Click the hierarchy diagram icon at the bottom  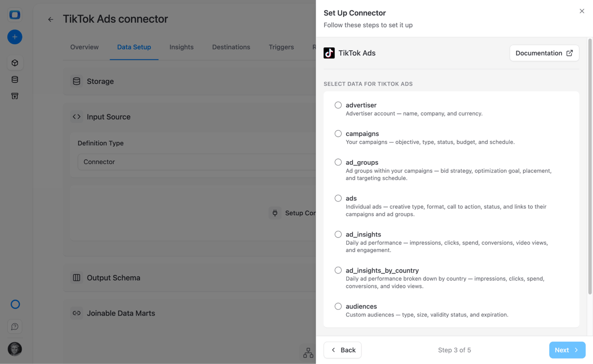(x=308, y=353)
